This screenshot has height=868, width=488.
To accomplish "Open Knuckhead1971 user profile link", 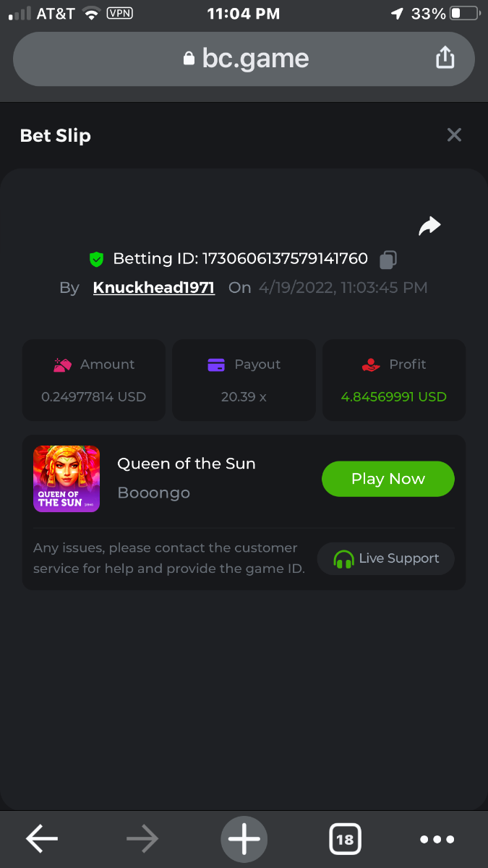I will pyautogui.click(x=154, y=288).
